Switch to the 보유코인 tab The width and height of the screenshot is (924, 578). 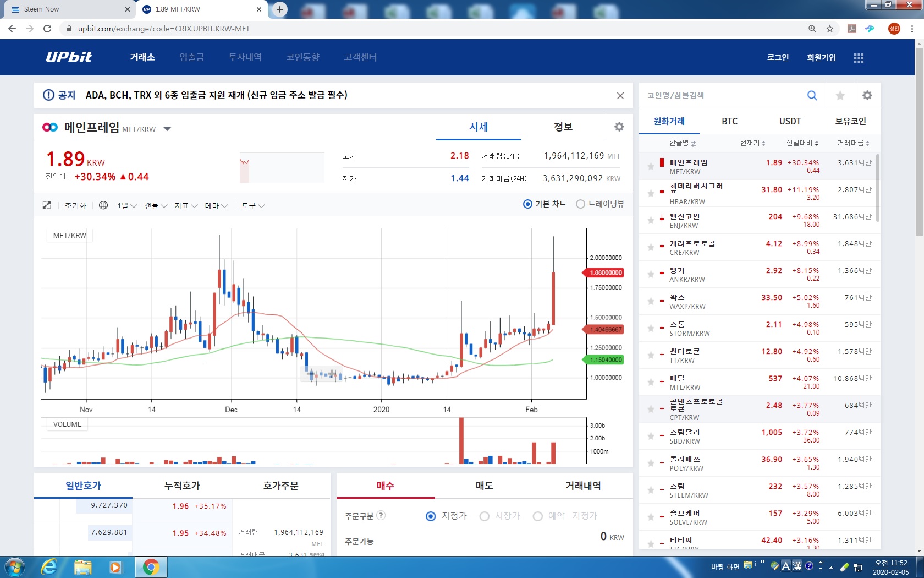tap(850, 121)
